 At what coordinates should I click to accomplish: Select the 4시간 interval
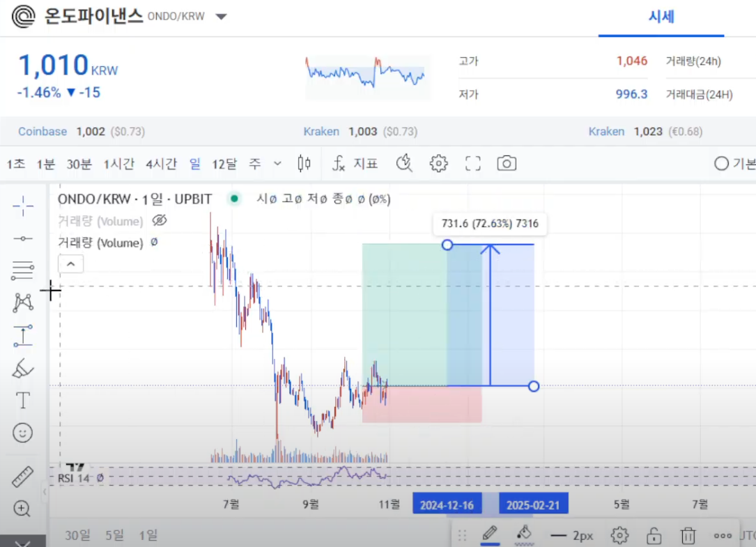[x=161, y=164]
